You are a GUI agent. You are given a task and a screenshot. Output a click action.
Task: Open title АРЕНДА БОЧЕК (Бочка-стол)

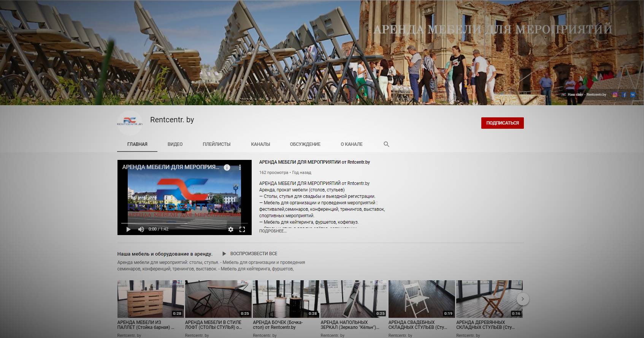click(278, 325)
